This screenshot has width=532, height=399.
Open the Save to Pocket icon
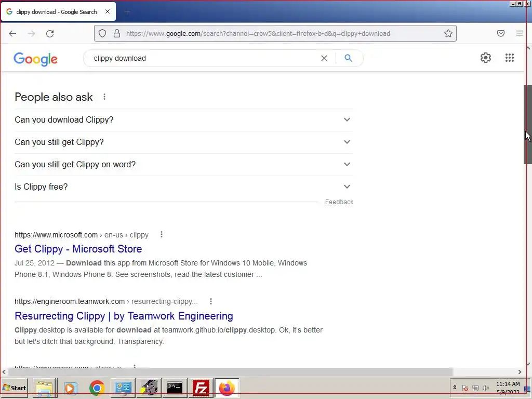[501, 33]
